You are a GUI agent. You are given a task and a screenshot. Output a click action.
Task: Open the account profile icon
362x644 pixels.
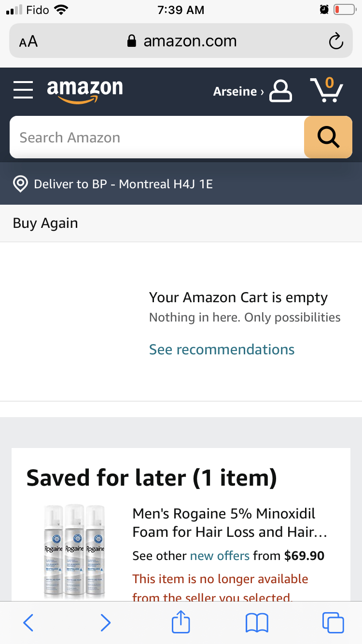tap(280, 90)
